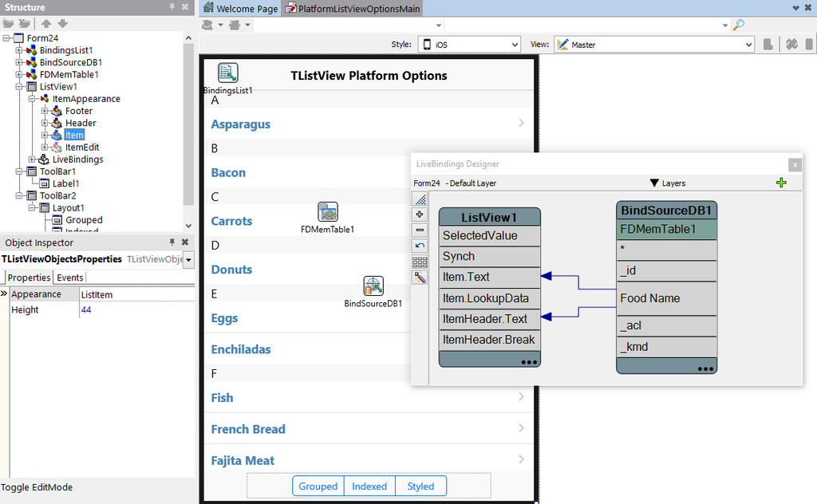
Task: Select the FDMemTable1 component icon on form
Action: 328,212
